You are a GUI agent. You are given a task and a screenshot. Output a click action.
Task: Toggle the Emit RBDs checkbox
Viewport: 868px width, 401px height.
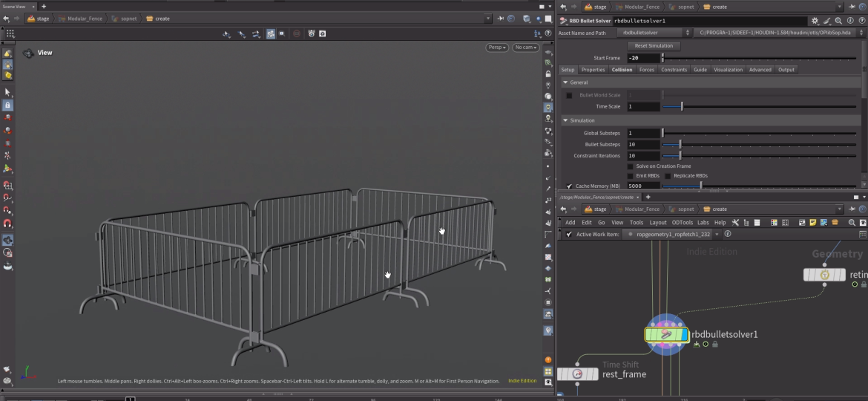click(x=631, y=176)
